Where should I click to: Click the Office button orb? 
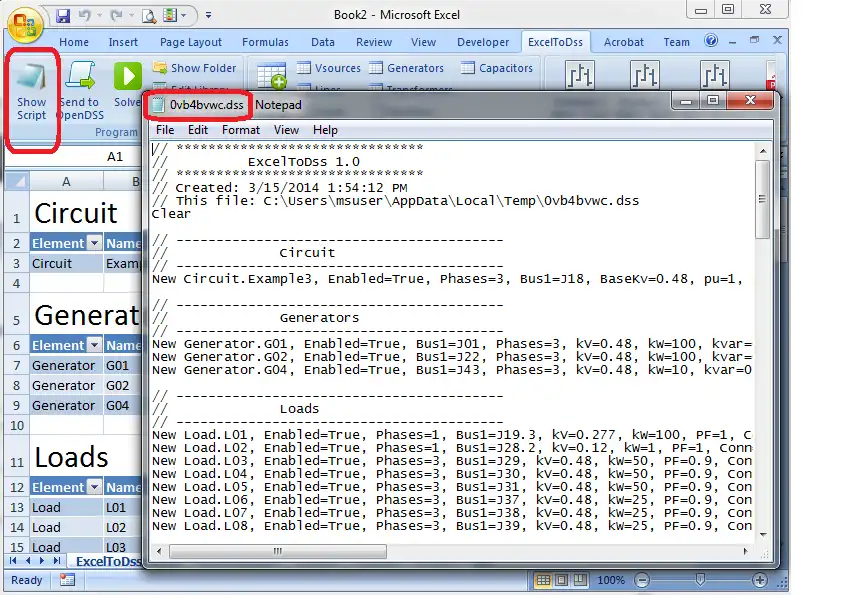click(x=25, y=25)
